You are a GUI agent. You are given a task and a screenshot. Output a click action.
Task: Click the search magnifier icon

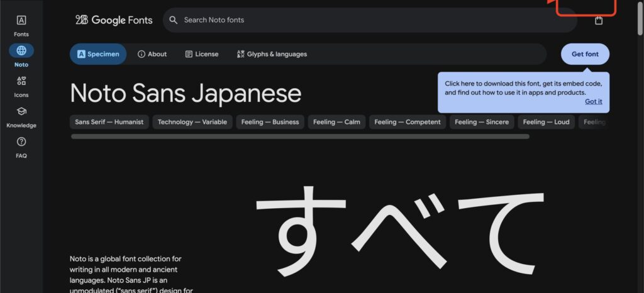174,19
